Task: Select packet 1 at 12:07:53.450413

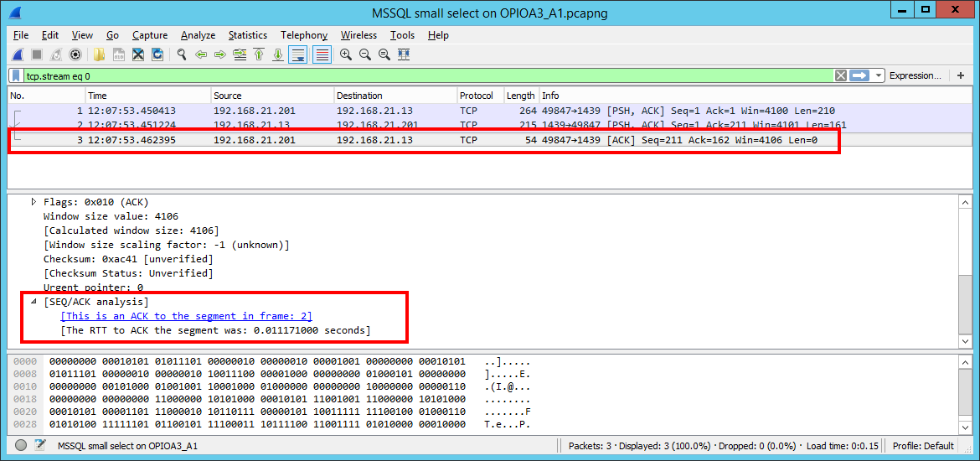Action: (490, 111)
